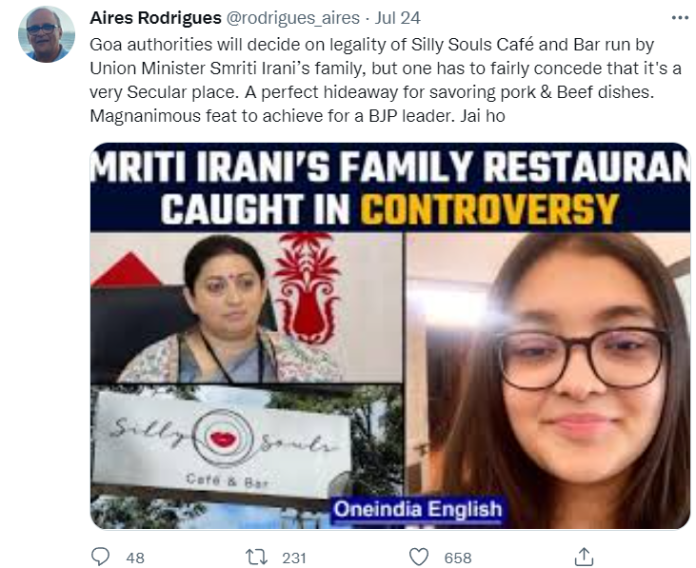Click the photo of the girl wearing glasses

[548, 380]
